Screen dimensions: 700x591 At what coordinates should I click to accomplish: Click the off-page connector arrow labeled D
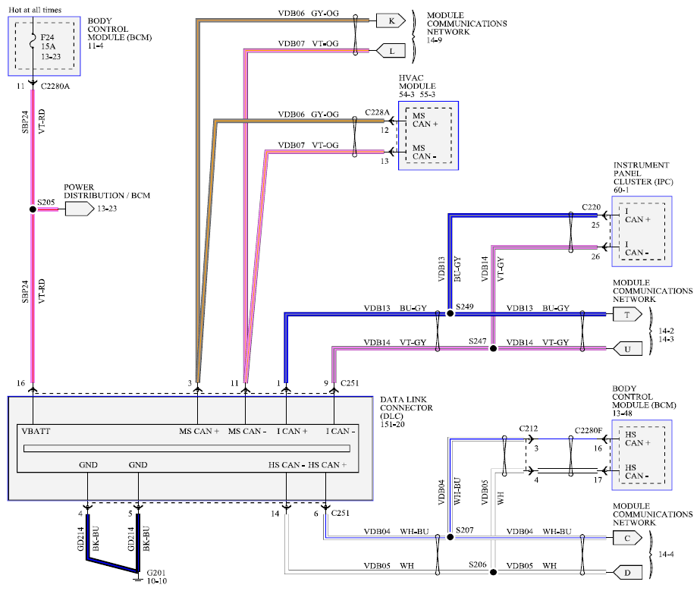click(626, 571)
